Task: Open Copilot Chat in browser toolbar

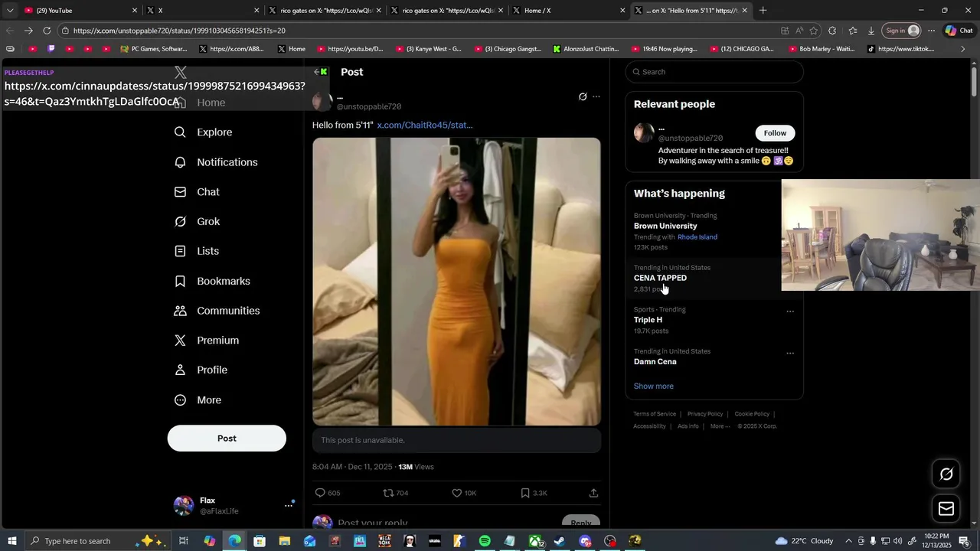Action: 959,31
